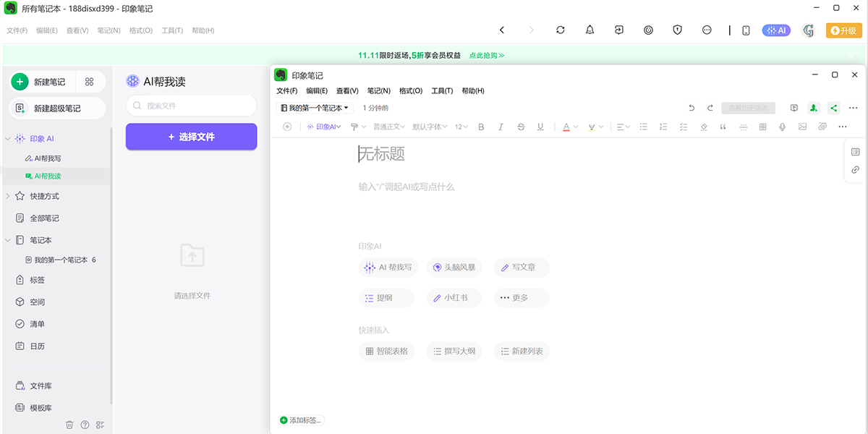Click the 点此抢购 promotion link
868x434 pixels.
[x=487, y=56]
